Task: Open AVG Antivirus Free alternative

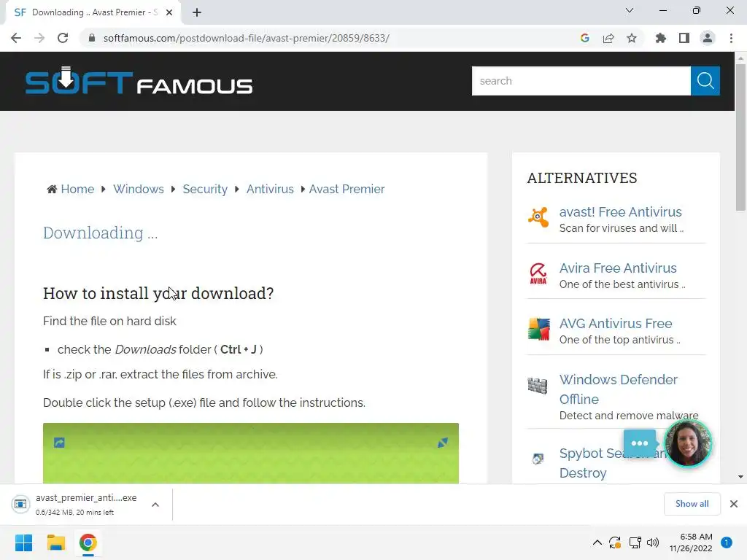Action: tap(616, 323)
